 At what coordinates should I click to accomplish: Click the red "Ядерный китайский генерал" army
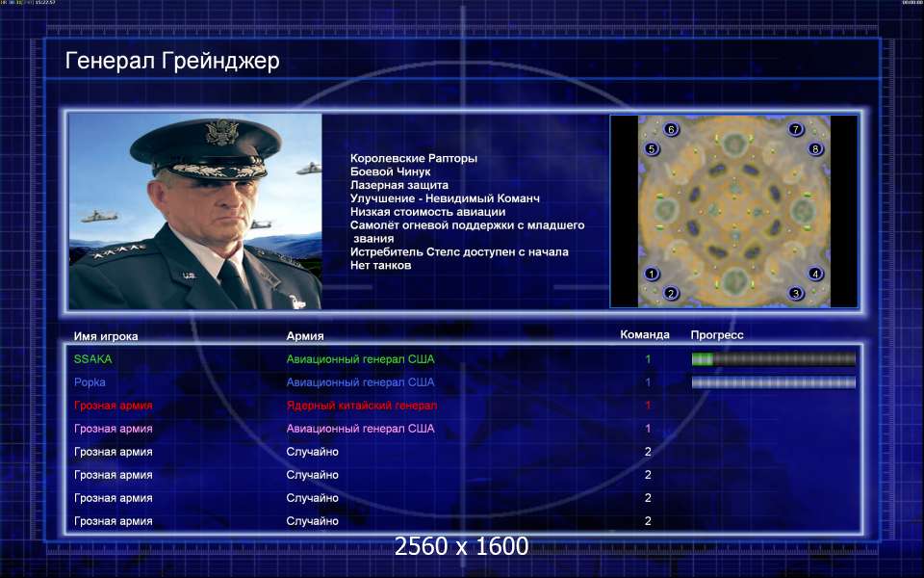(x=361, y=406)
